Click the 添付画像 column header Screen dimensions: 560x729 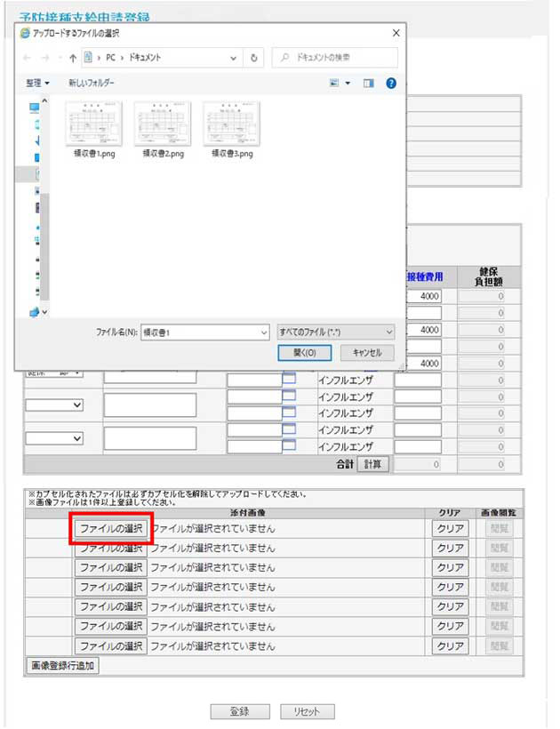tap(248, 513)
